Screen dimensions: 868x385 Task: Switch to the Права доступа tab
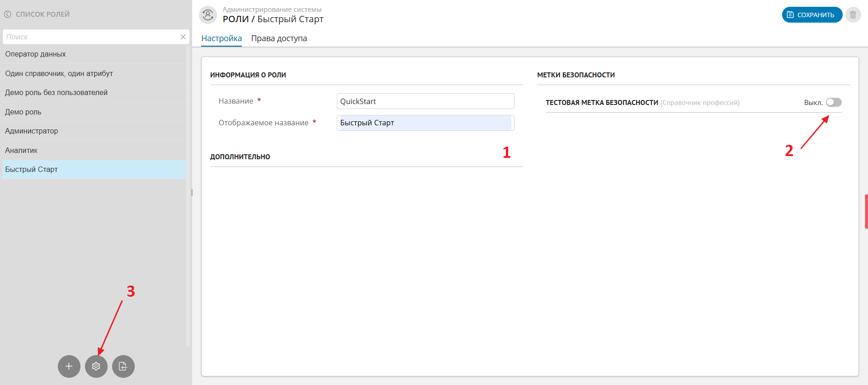coord(279,38)
